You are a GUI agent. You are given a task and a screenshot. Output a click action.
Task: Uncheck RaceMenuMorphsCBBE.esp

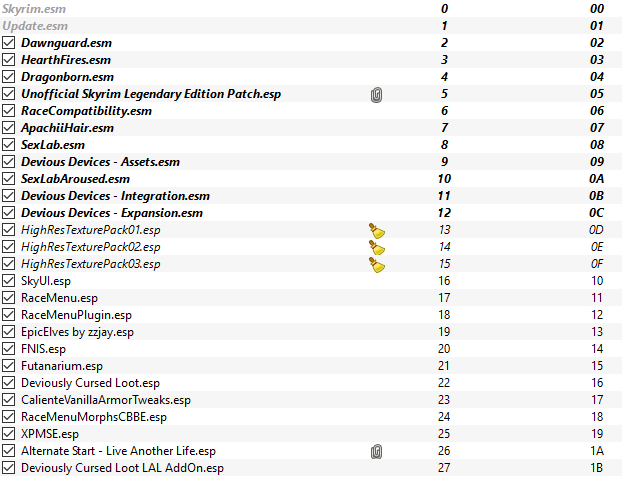[x=8, y=417]
